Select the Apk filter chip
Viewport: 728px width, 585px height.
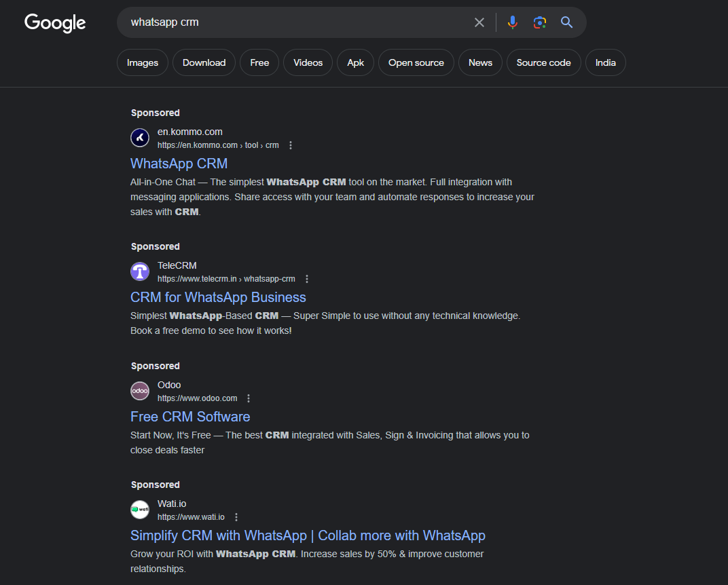[356, 62]
